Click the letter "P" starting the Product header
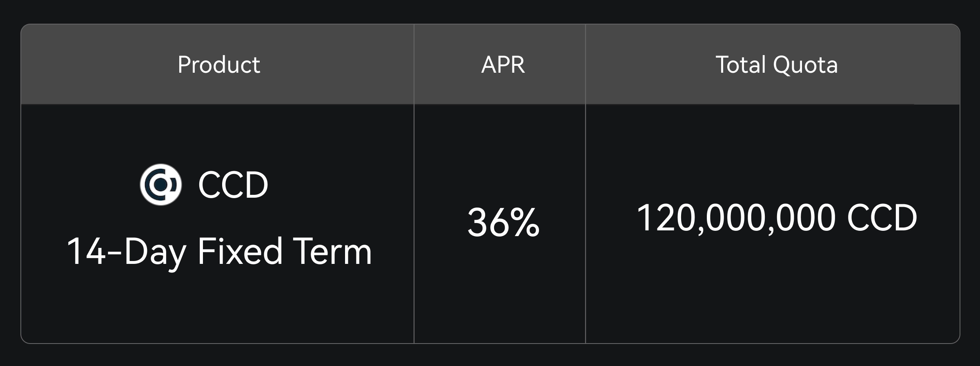 tap(184, 65)
